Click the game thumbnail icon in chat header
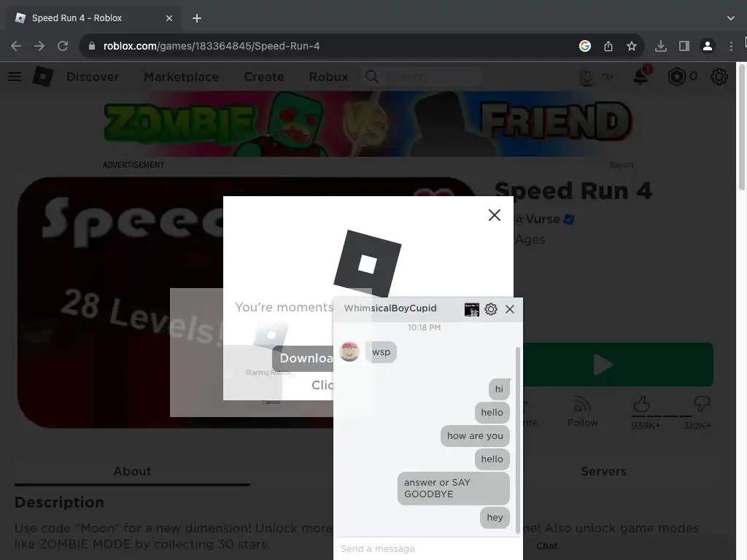The height and width of the screenshot is (560, 747). [472, 309]
